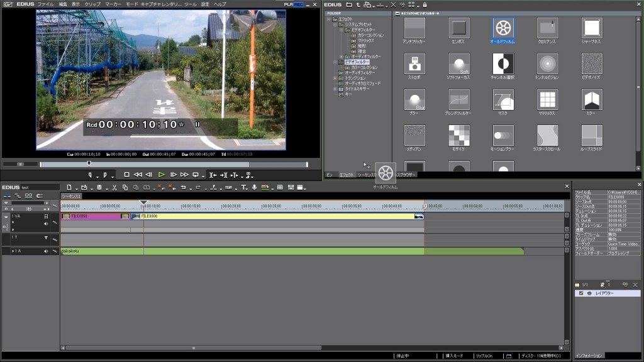Click the preview position slider handle
Screen dimensions: 644x362
(89, 164)
